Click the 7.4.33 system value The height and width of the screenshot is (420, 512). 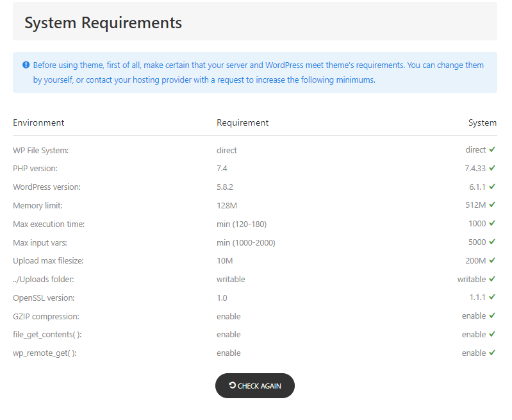tap(475, 169)
